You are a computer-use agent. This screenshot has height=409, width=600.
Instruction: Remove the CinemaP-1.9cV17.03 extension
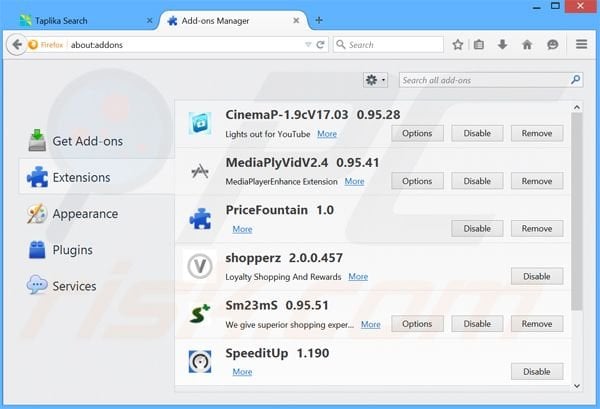click(537, 133)
